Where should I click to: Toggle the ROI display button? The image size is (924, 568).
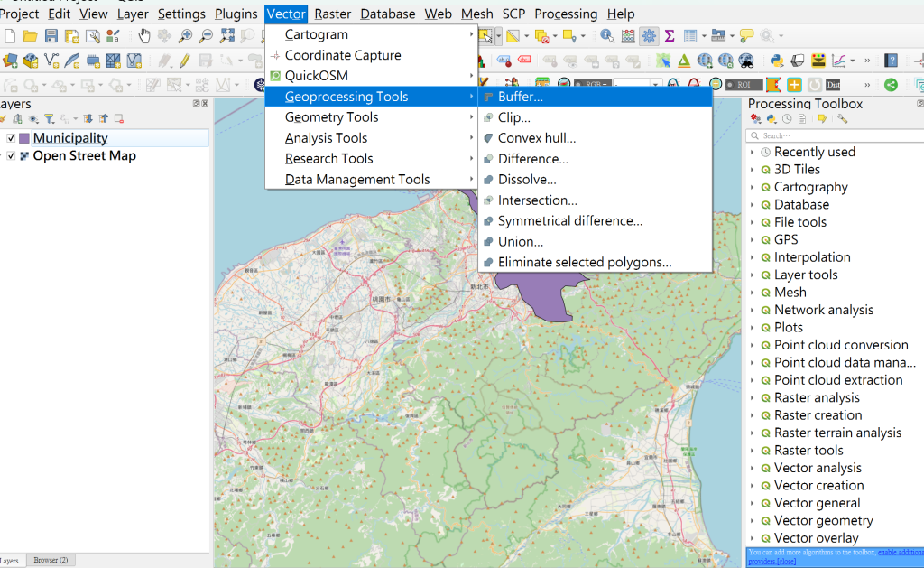[744, 85]
